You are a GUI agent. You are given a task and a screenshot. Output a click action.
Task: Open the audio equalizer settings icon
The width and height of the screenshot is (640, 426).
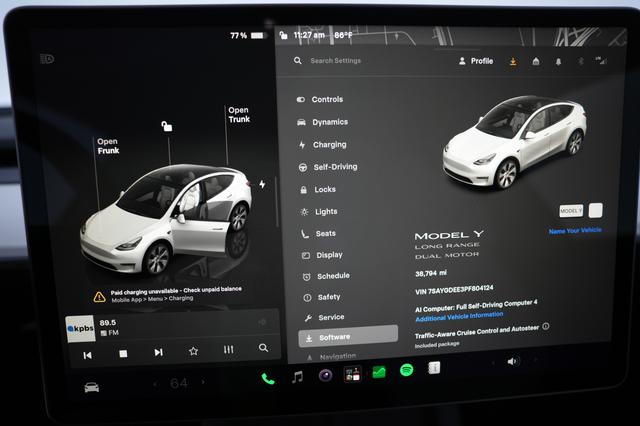(229, 349)
